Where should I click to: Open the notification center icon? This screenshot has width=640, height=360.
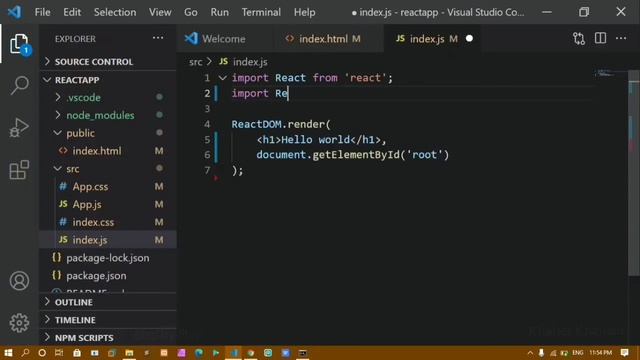pyautogui.click(x=624, y=353)
